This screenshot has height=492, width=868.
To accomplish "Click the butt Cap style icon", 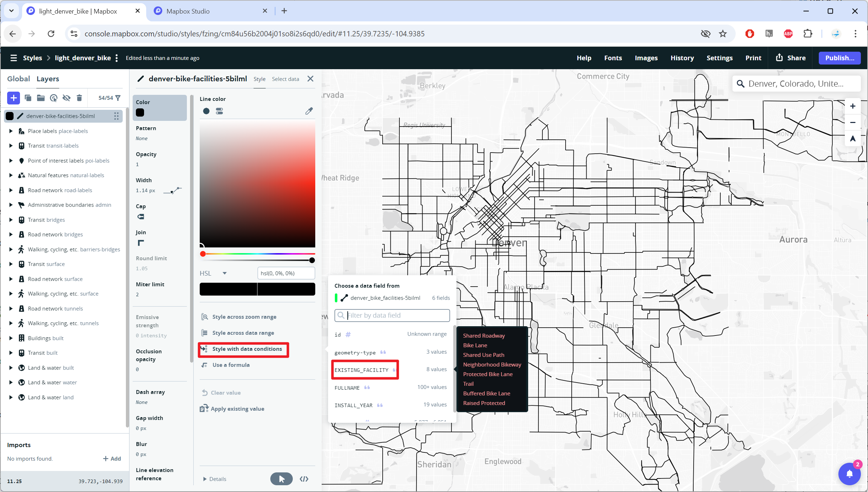I will pos(141,216).
